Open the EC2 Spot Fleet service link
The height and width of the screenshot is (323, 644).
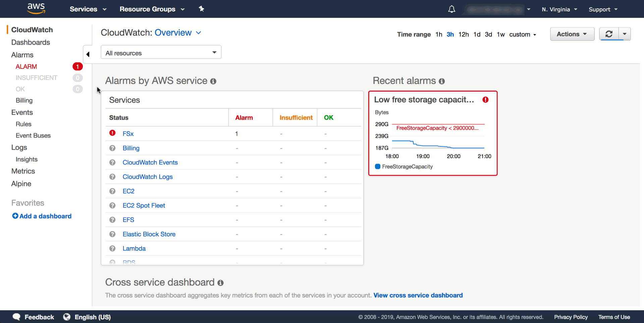[144, 206]
